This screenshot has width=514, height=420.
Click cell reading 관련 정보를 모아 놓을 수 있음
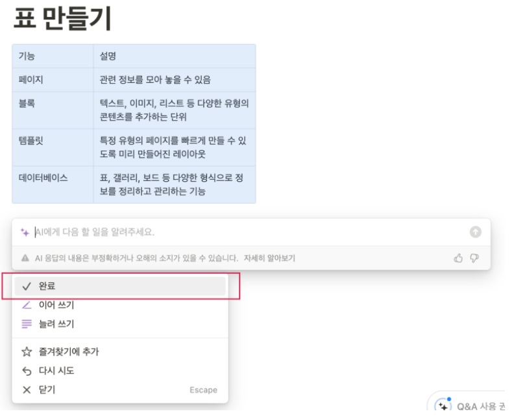[x=175, y=80]
